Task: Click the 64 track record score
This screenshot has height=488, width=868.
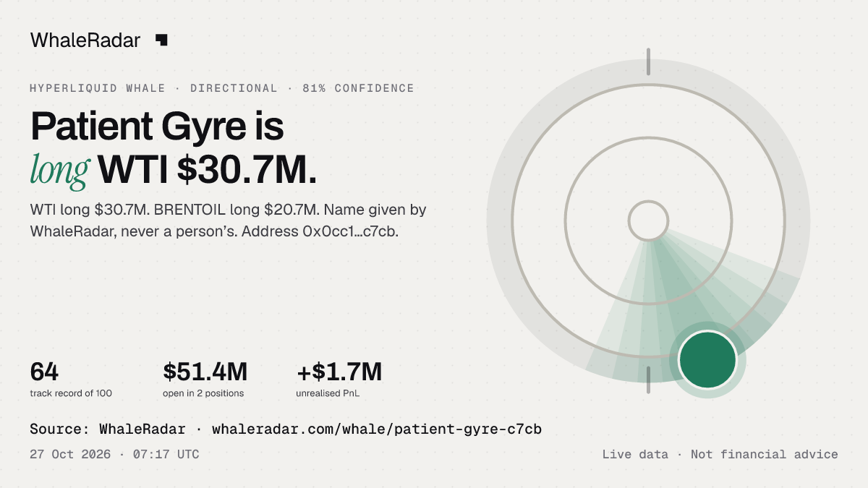Action: coord(45,372)
